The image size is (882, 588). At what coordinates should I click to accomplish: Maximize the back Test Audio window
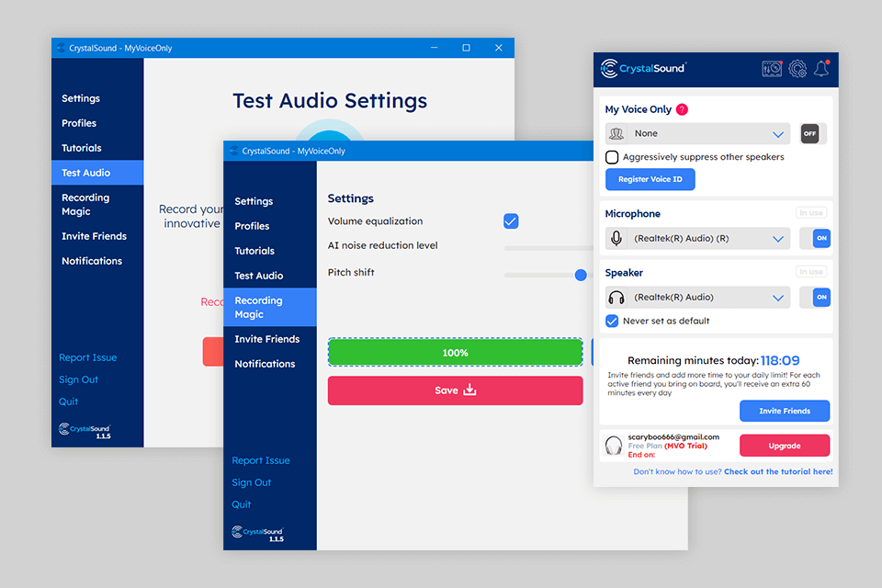[x=467, y=48]
